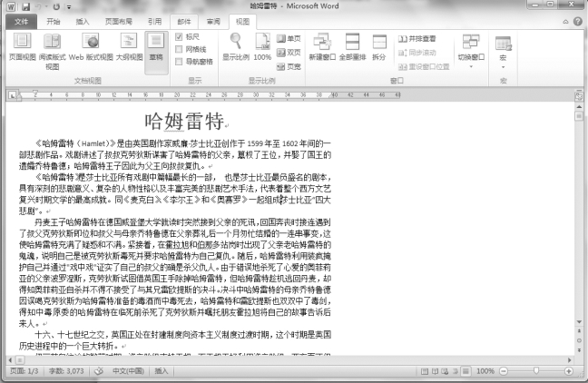Open the 审阅 review tab
Viewport: 588px width, 383px height.
(x=212, y=19)
